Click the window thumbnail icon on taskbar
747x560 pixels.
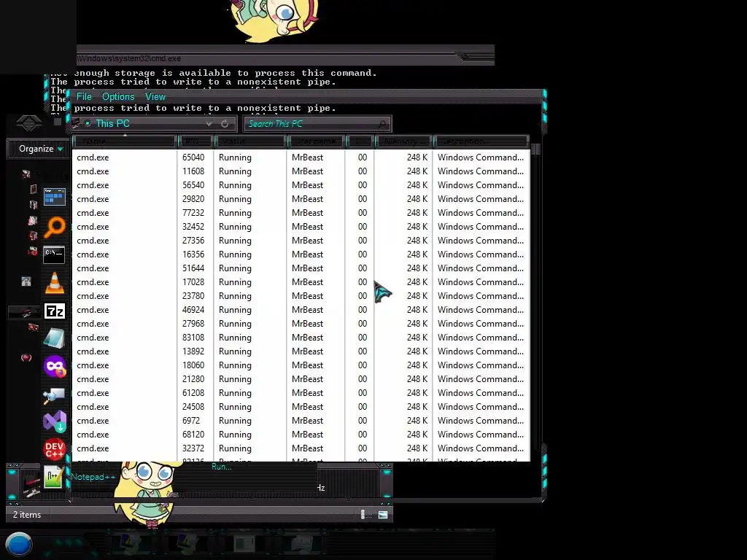point(244,544)
